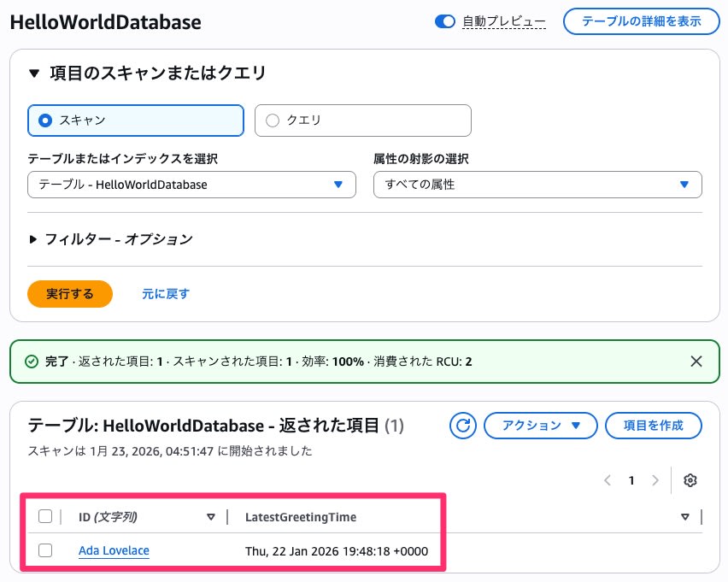This screenshot has width=728, height=582.
Task: Sort by the ID column
Action: tap(210, 516)
